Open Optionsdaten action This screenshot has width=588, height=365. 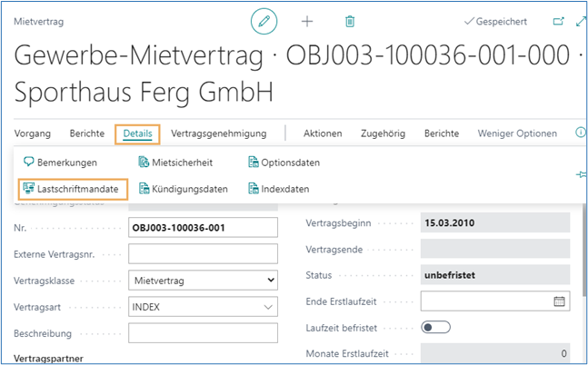284,163
